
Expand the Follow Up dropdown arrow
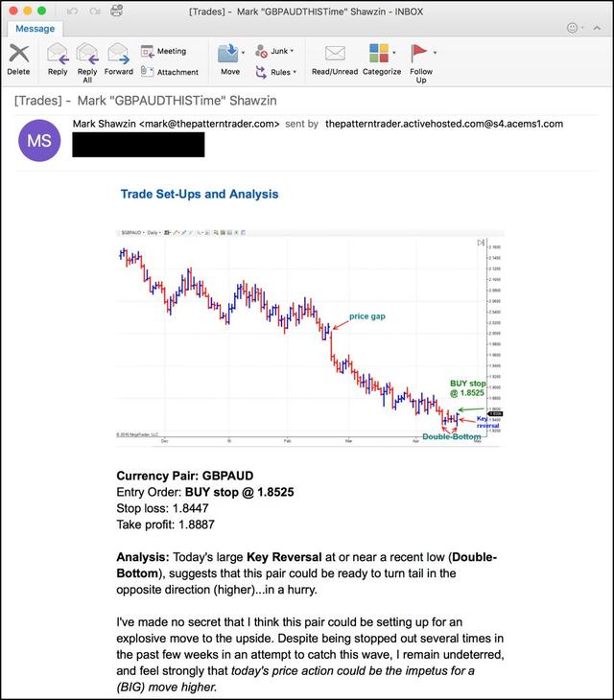coord(435,53)
